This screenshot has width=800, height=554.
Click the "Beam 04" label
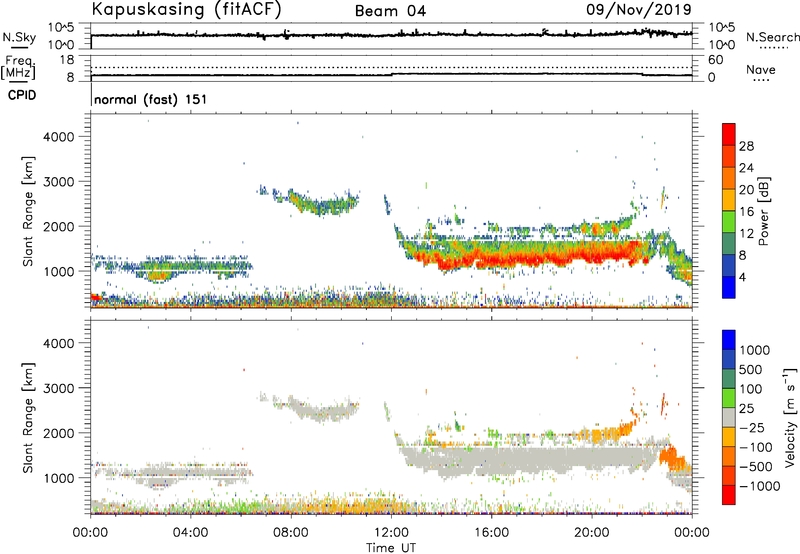390,11
